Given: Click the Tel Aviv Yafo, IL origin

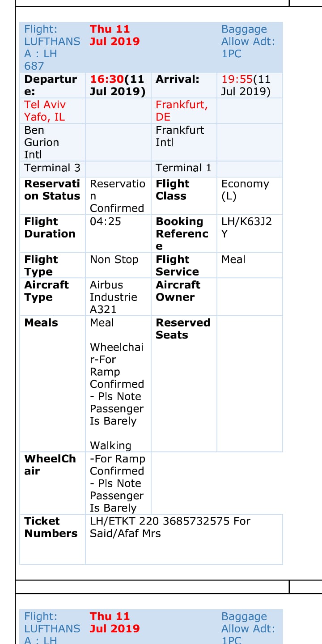Looking at the screenshot, I should point(45,110).
